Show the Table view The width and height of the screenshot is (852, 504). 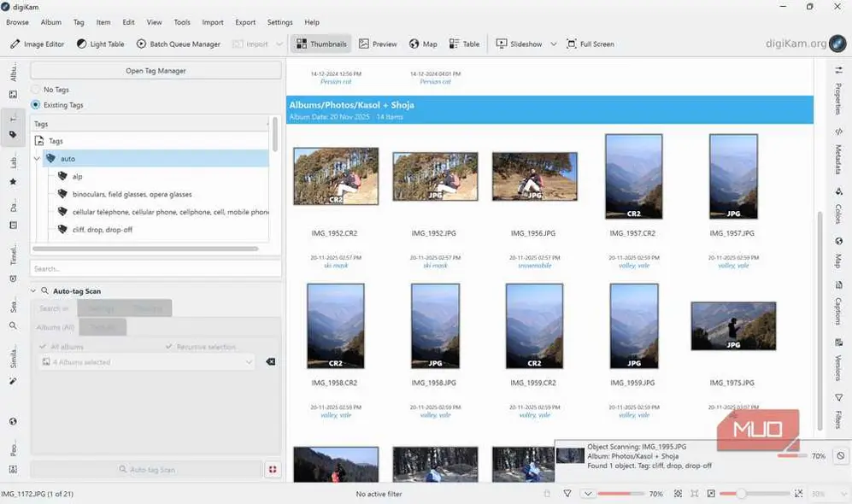click(x=463, y=44)
